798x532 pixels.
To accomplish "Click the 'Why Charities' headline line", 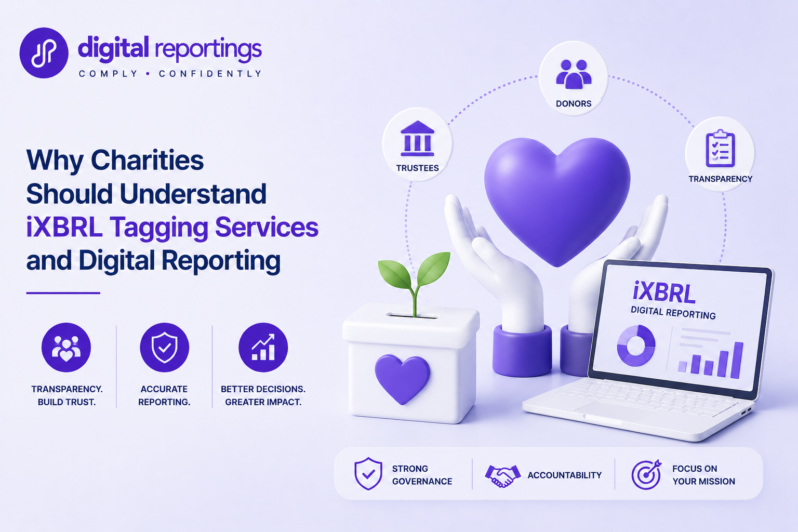I will (115, 161).
